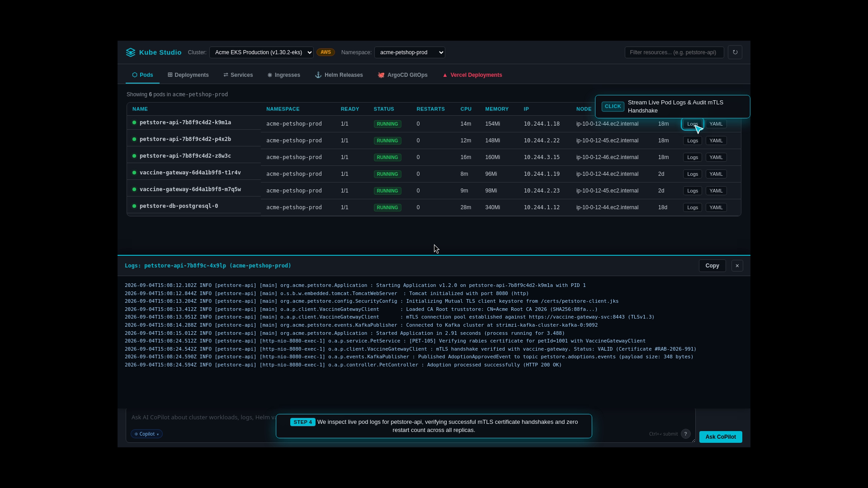The width and height of the screenshot is (868, 488).
Task: Switch to the Pods tab
Action: [x=142, y=75]
